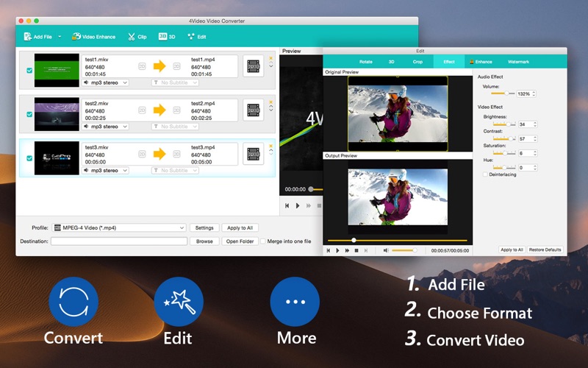Click the output format icon for test3.mp4
The width and height of the screenshot is (588, 368).
pos(254,154)
